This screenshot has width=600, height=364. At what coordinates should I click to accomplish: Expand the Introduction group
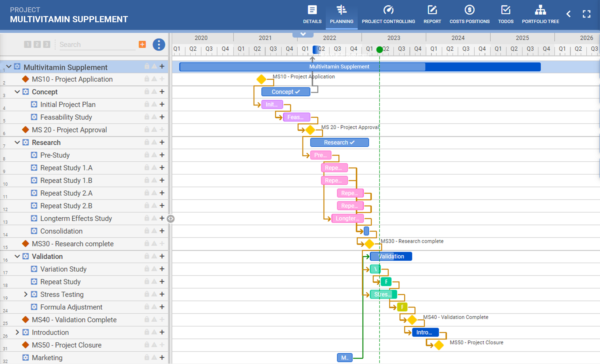(x=17, y=332)
